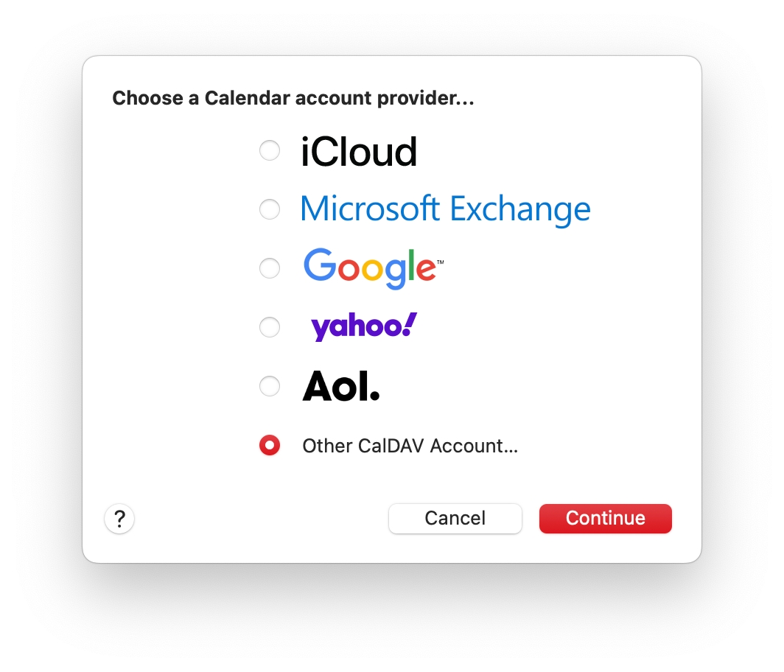
Task: Click the selected Other CalDAV radio button
Action: (270, 445)
